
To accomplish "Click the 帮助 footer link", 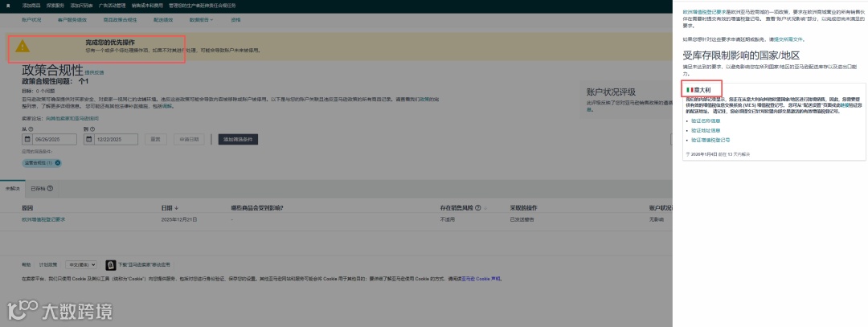I will (27, 265).
